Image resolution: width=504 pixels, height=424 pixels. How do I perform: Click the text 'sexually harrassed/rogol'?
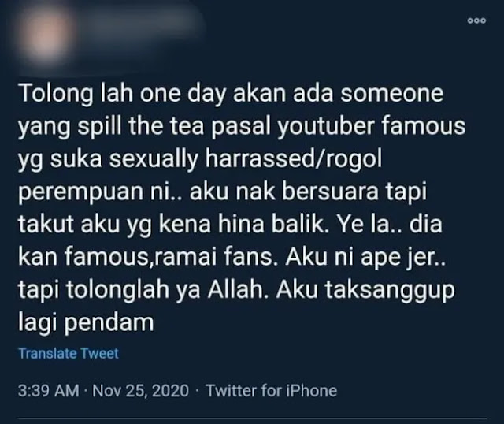click(x=246, y=158)
